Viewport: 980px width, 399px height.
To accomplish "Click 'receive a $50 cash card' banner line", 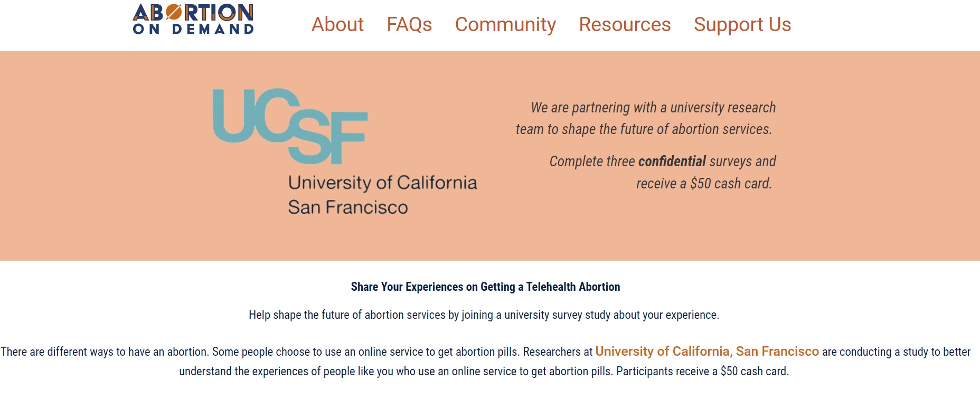I will pyautogui.click(x=704, y=184).
